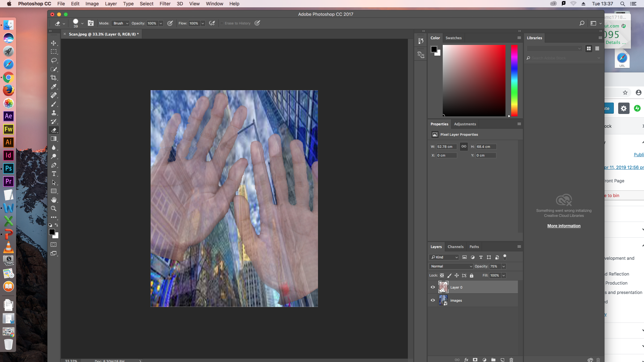Hide the images layer eye
Image resolution: width=644 pixels, height=362 pixels.
click(x=433, y=300)
